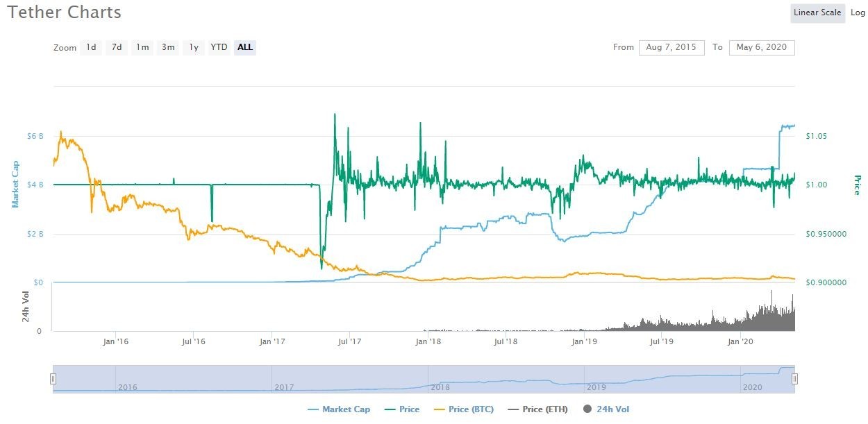Click the Jan '18 x-axis label

point(428,341)
